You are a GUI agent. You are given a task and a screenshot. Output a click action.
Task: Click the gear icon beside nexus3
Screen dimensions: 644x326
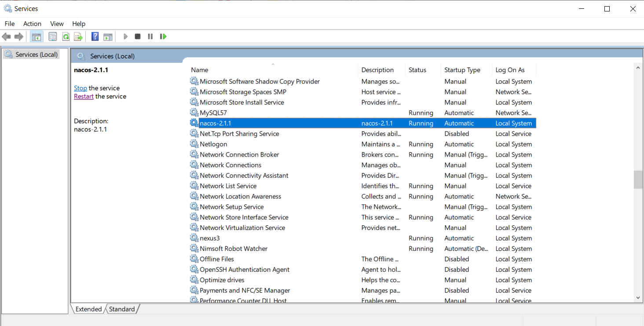194,238
